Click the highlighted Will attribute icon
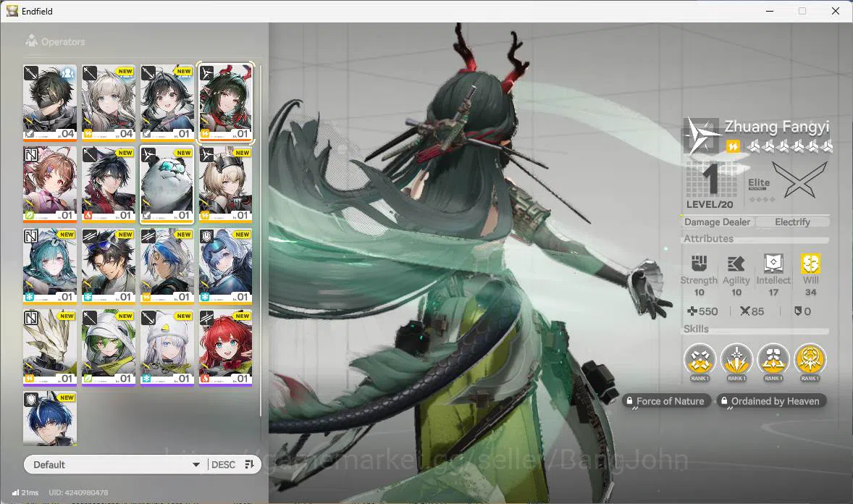Viewport: 853px width, 504px height. point(810,264)
